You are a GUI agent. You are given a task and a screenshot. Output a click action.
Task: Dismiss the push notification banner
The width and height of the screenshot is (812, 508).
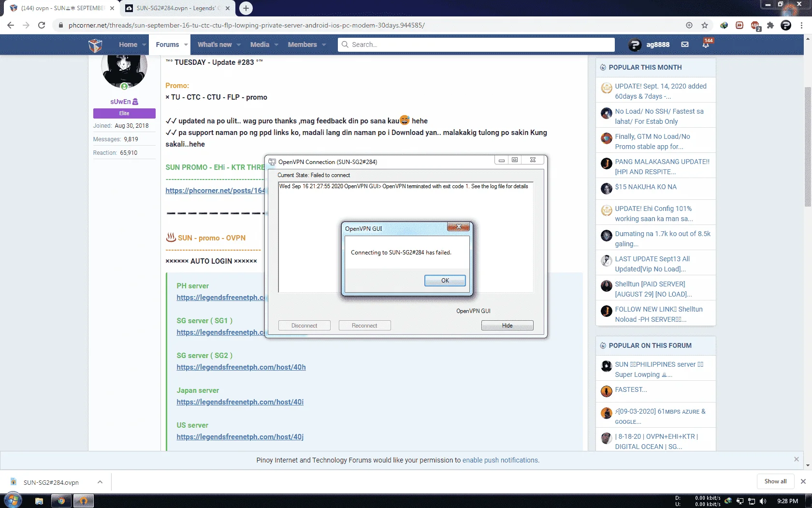tap(797, 459)
